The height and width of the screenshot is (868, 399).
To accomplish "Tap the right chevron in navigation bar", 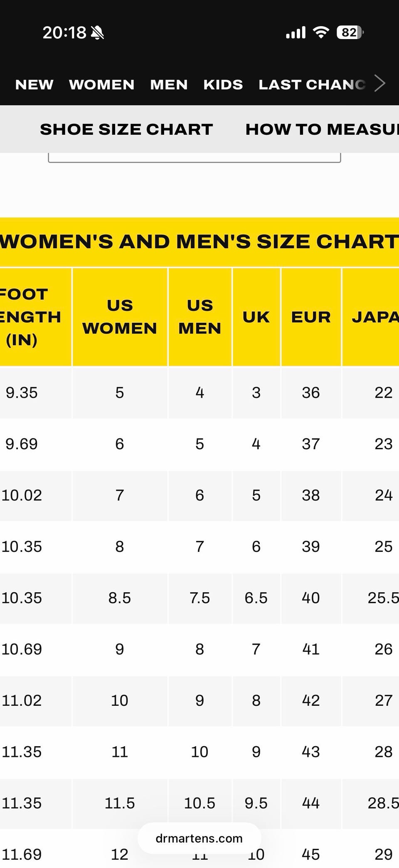I will tap(380, 83).
